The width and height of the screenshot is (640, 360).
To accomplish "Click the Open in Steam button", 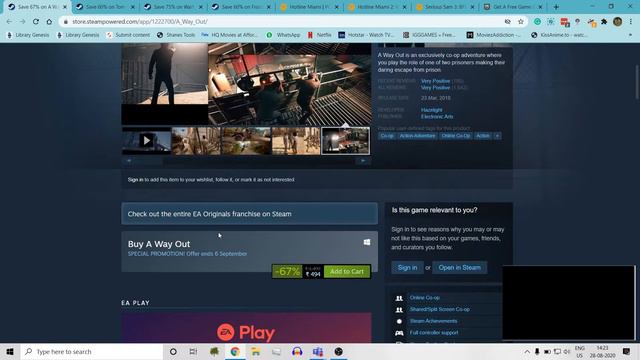I will [460, 268].
